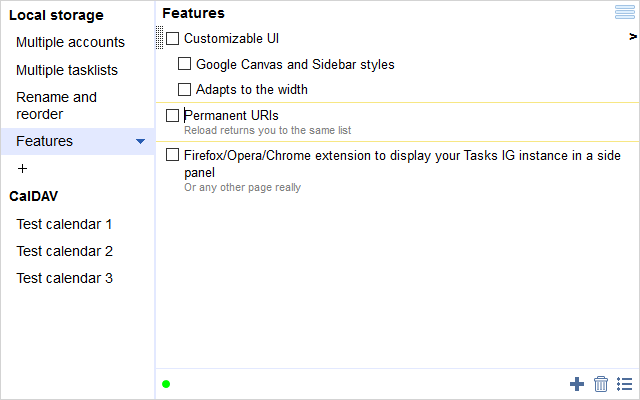Toggle the Google Canvas and Sidebar styles checkbox
This screenshot has width=640, height=400.
(185, 65)
